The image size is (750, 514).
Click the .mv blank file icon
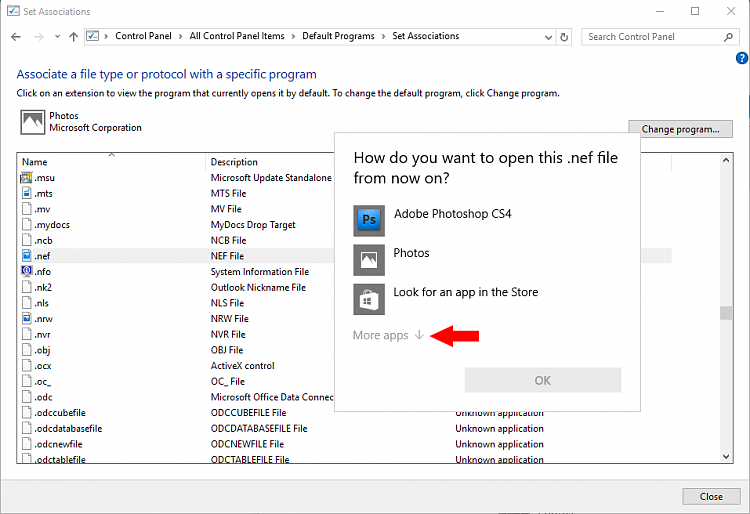coord(27,209)
